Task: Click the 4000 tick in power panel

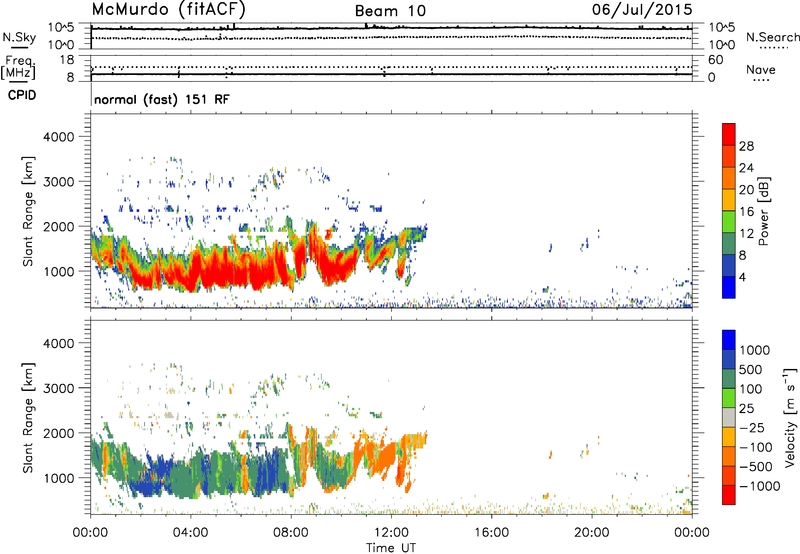Action: coord(59,137)
